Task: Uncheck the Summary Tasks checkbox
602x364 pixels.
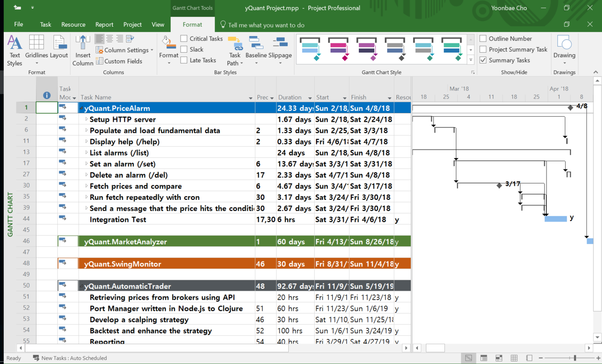Action: click(483, 60)
